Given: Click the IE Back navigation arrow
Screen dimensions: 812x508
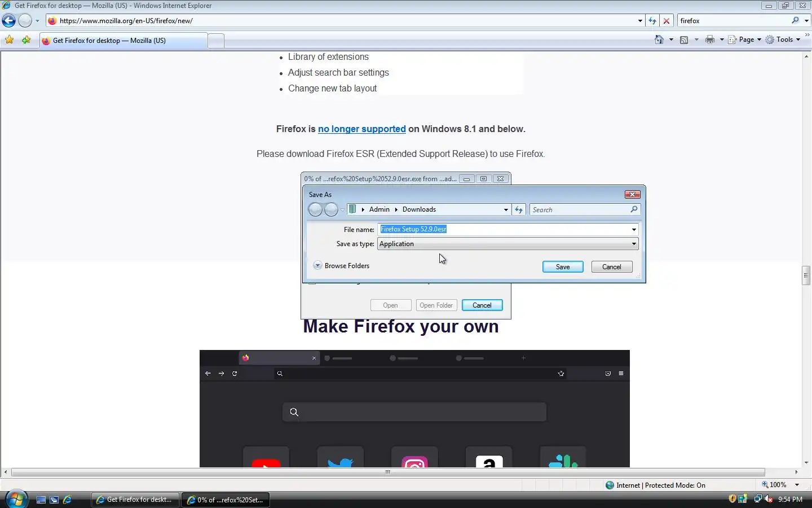Looking at the screenshot, I should point(9,21).
